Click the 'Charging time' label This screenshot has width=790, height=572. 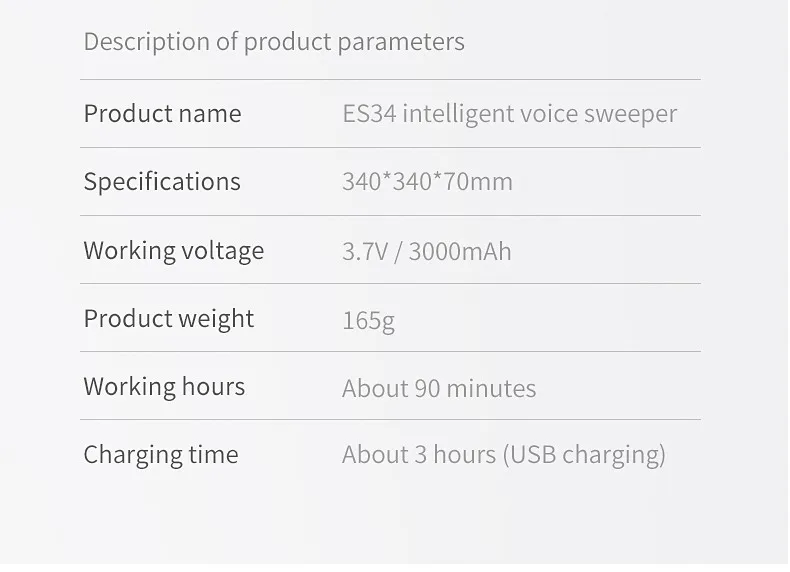coord(160,455)
